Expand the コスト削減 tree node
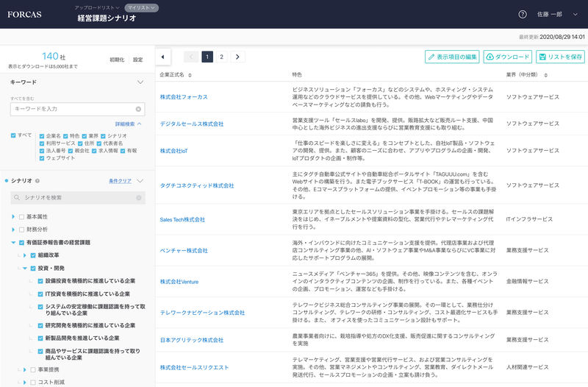The width and height of the screenshot is (588, 387). 25,383
